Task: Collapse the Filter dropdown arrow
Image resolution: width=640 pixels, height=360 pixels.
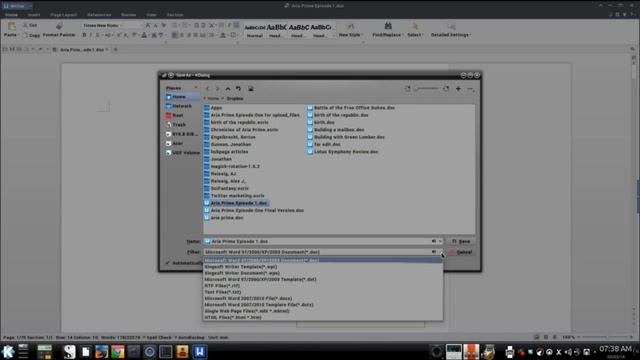Action: (x=440, y=252)
